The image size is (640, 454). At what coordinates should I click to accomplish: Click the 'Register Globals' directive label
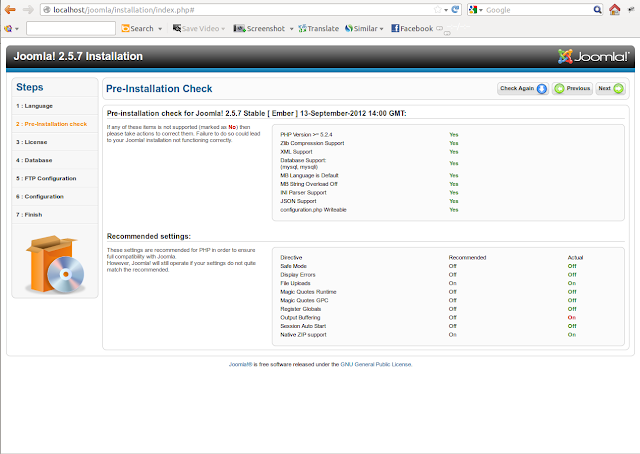300,309
